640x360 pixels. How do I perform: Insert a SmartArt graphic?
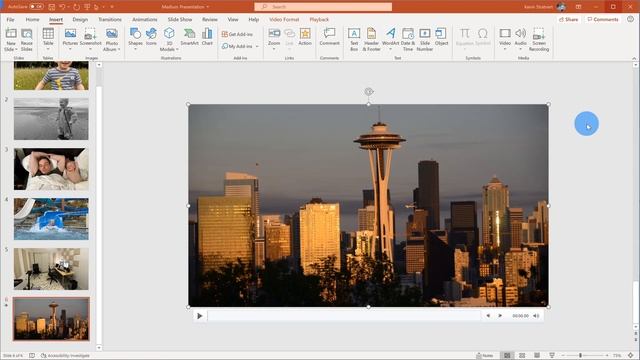point(189,37)
